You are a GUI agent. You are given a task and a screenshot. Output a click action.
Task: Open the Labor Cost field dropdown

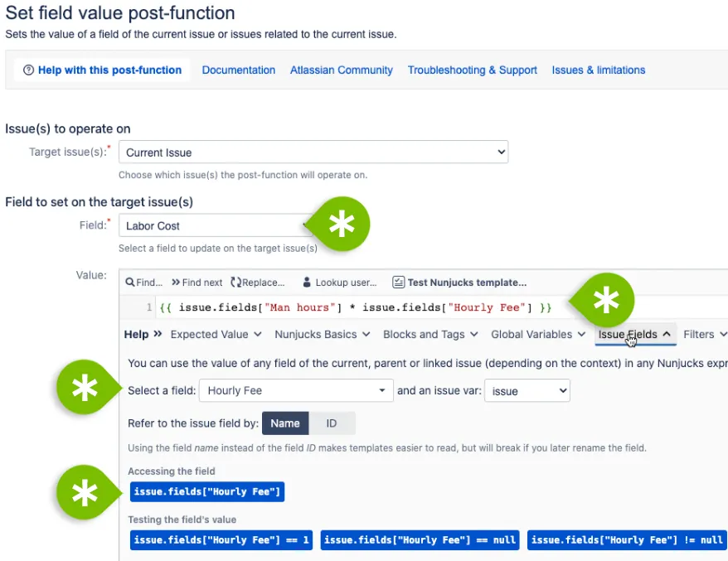pos(216,225)
